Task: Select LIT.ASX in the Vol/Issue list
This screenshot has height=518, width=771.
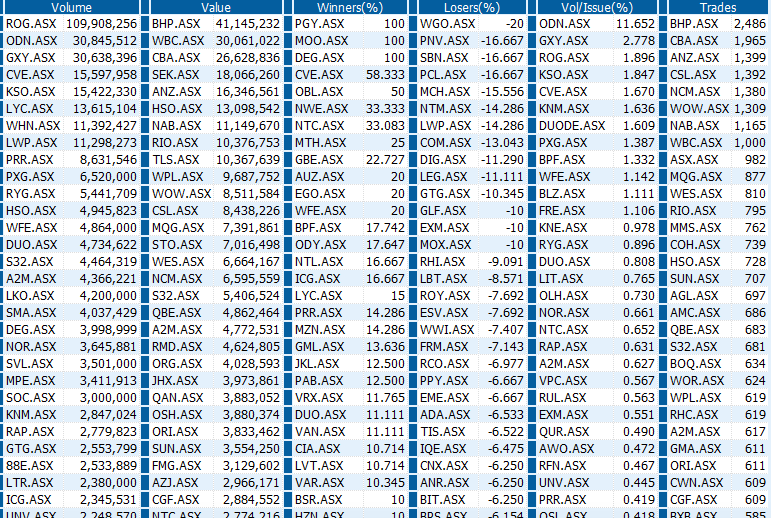Action: click(561, 279)
